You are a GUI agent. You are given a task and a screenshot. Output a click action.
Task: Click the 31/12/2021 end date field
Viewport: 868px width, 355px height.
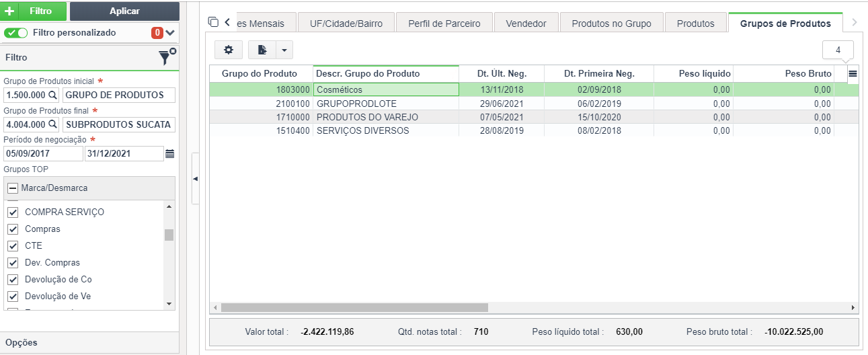(x=124, y=154)
